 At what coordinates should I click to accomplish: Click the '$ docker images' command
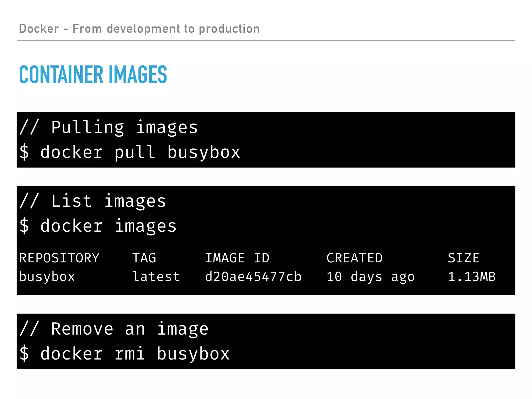click(x=98, y=226)
